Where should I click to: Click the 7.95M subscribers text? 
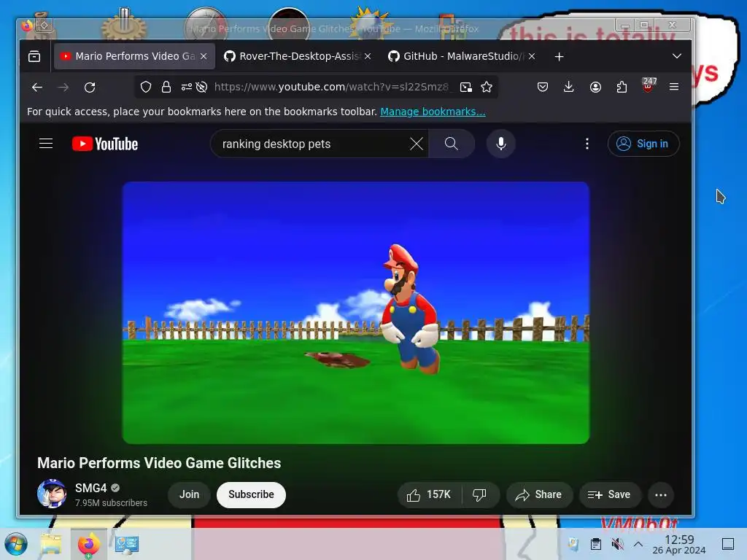[x=111, y=503]
